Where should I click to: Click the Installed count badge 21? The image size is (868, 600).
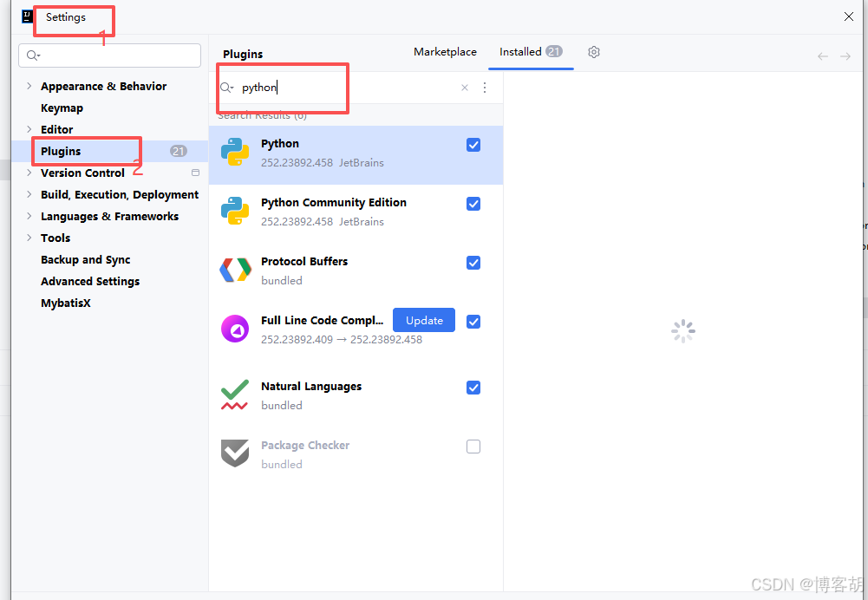554,51
